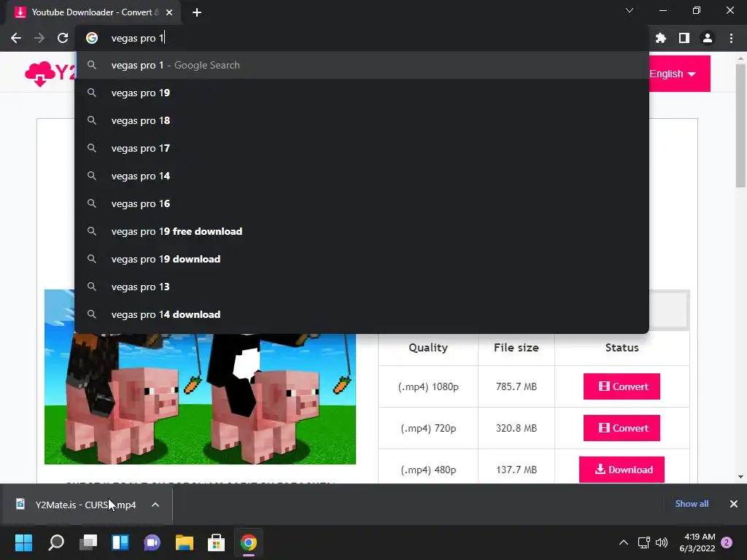Screen dimensions: 747x560
Task: Select 'vegas pro 19 free download' suggestion
Action: pos(362,231)
